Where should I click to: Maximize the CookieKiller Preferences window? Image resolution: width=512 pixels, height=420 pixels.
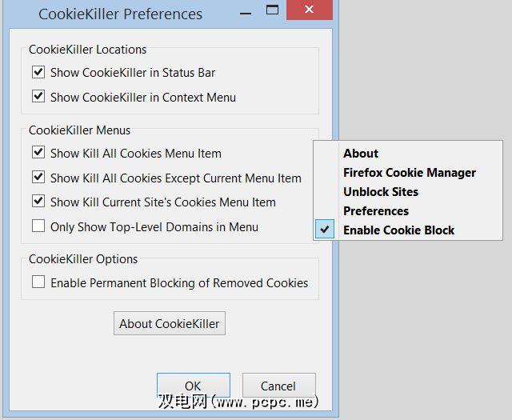tap(272, 11)
